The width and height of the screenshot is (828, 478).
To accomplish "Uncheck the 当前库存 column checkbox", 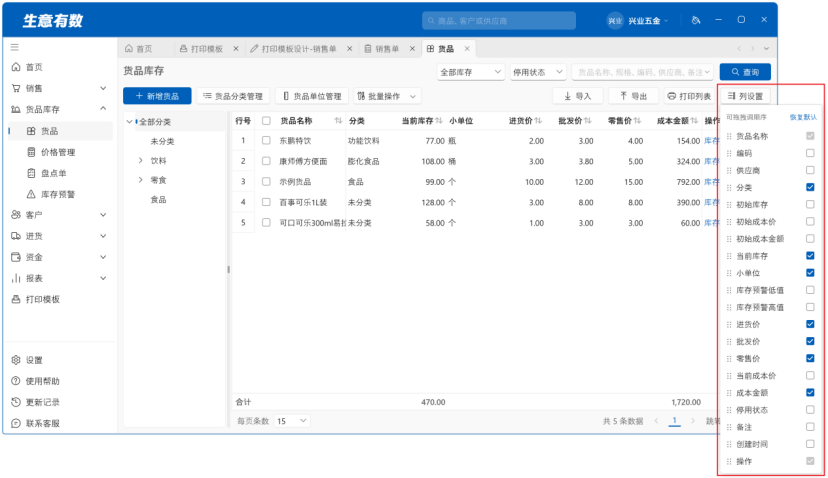I will (x=810, y=256).
